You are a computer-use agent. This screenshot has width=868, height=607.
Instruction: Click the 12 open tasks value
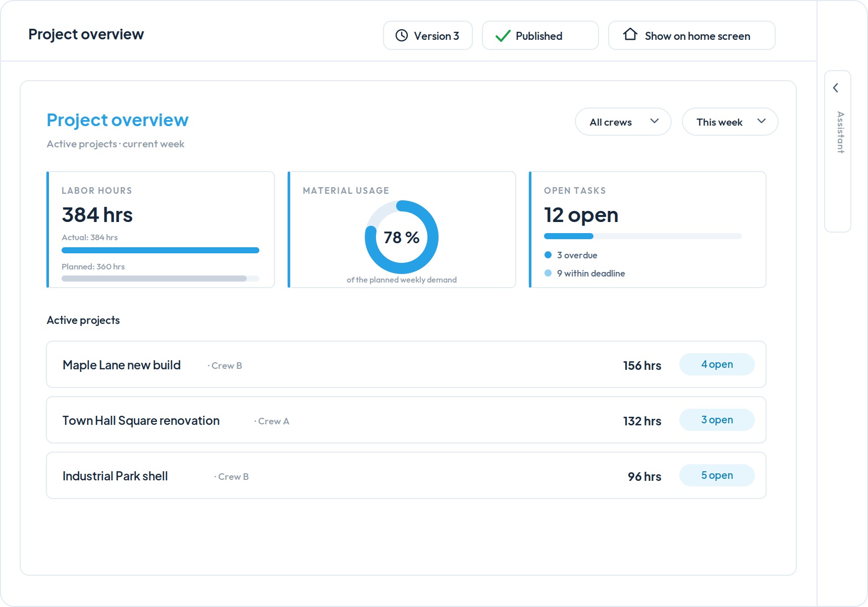[x=581, y=215]
